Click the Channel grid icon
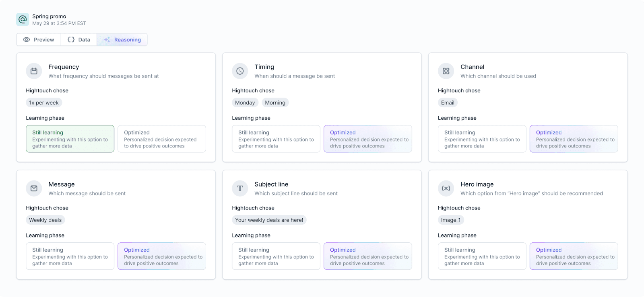Viewport: 644px width, 297px height. coord(446,71)
